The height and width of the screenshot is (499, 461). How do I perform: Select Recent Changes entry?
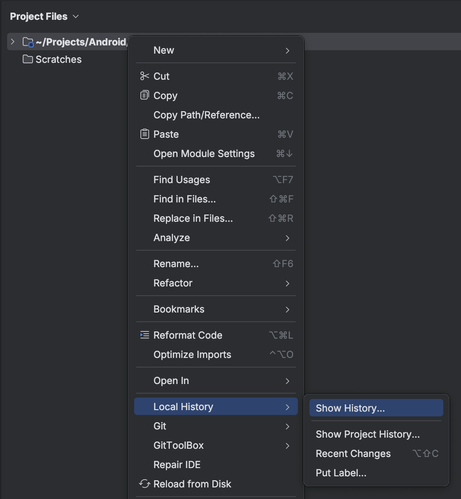coord(376,453)
